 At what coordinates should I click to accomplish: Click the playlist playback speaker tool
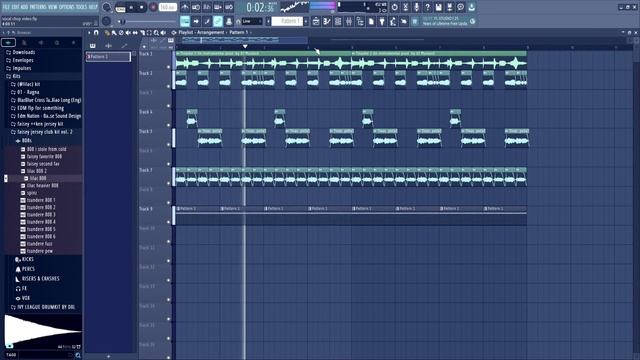point(163,32)
